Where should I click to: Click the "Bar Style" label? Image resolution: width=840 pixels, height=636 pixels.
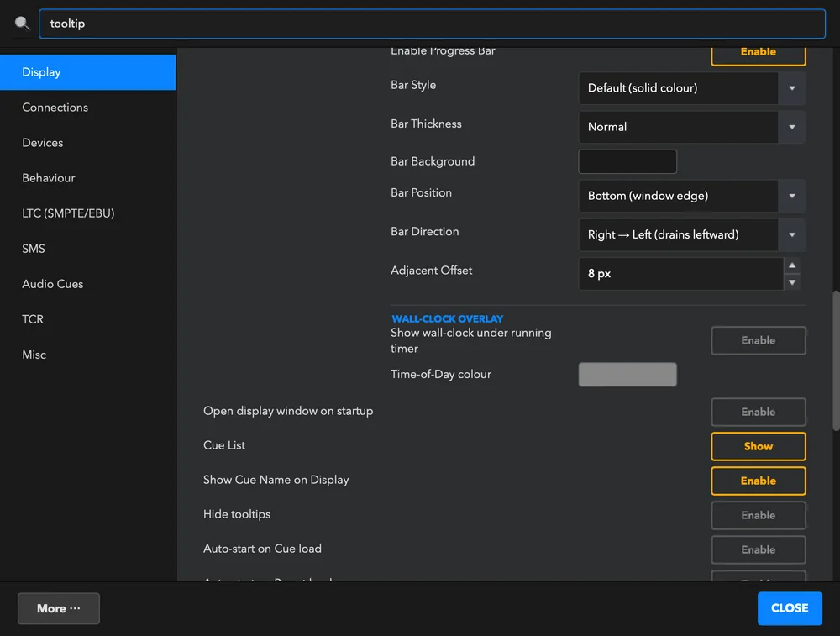click(x=413, y=85)
